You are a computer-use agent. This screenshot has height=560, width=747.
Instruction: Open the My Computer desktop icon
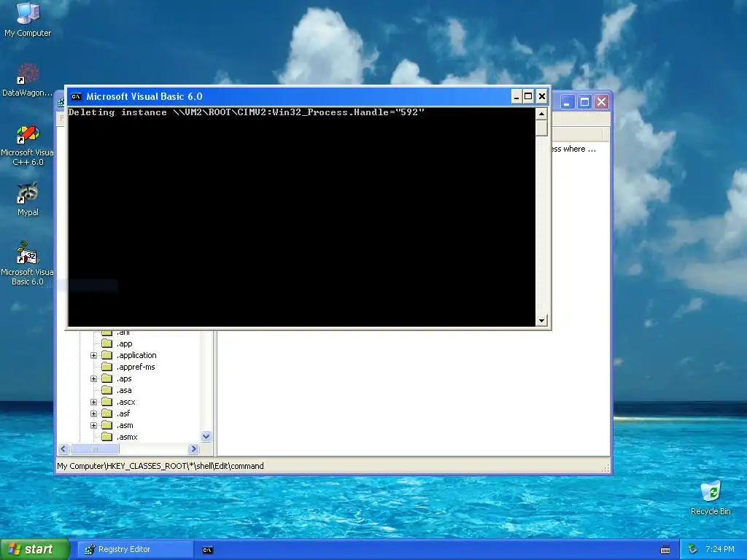pos(28,20)
